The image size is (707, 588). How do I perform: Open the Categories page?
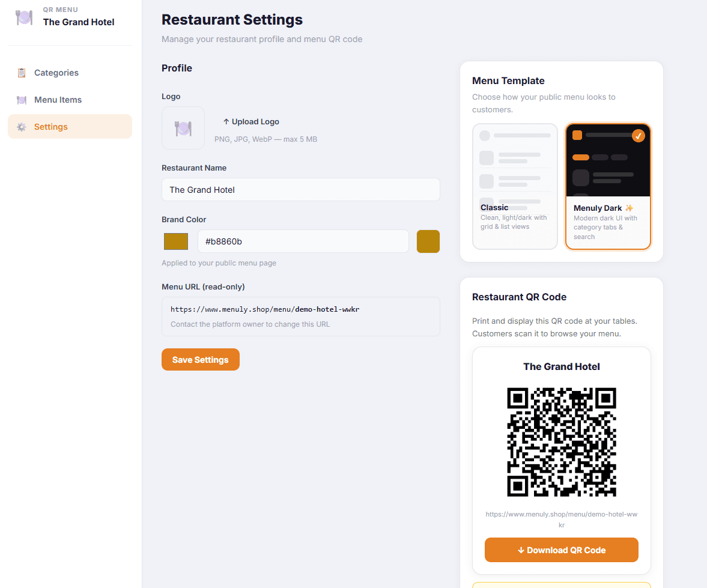pyautogui.click(x=70, y=73)
